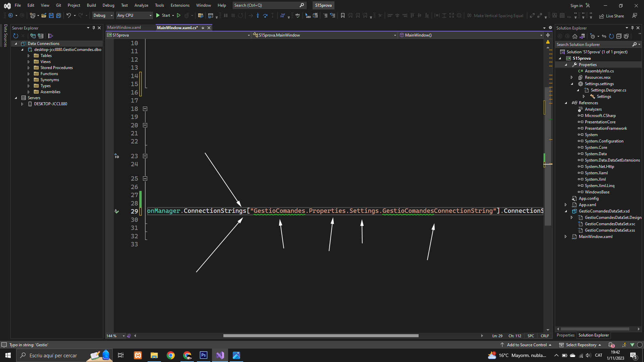Open Photoshop from the Windows taskbar
The width and height of the screenshot is (644, 362).
203,355
